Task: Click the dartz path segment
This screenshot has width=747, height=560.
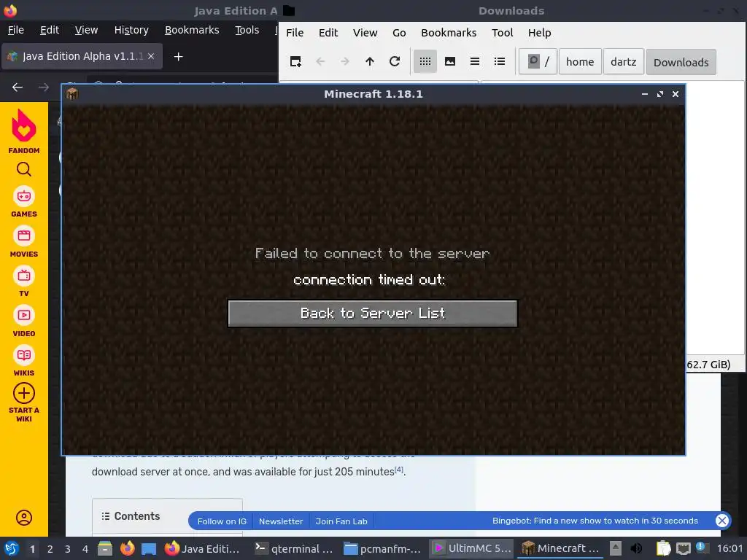Action: tap(624, 61)
